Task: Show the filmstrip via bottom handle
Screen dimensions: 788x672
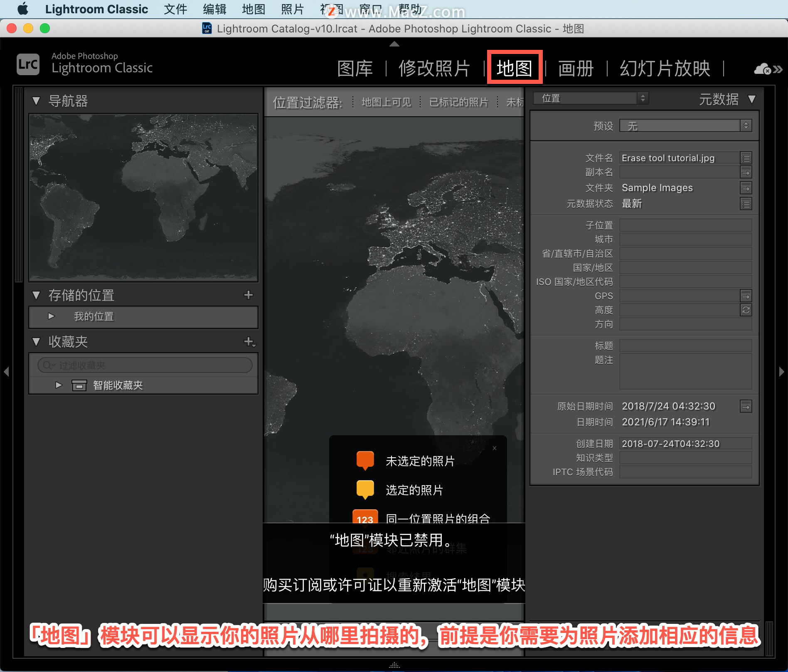Action: pos(394,665)
